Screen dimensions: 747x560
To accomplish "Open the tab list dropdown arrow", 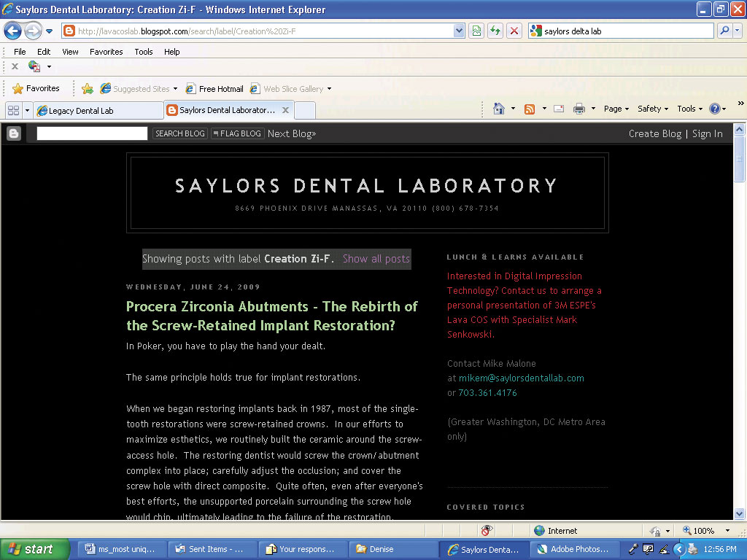I will point(27,111).
